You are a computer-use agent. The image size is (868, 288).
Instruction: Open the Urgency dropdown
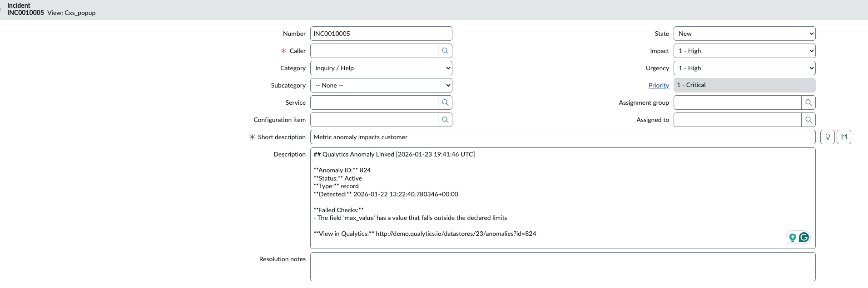744,68
